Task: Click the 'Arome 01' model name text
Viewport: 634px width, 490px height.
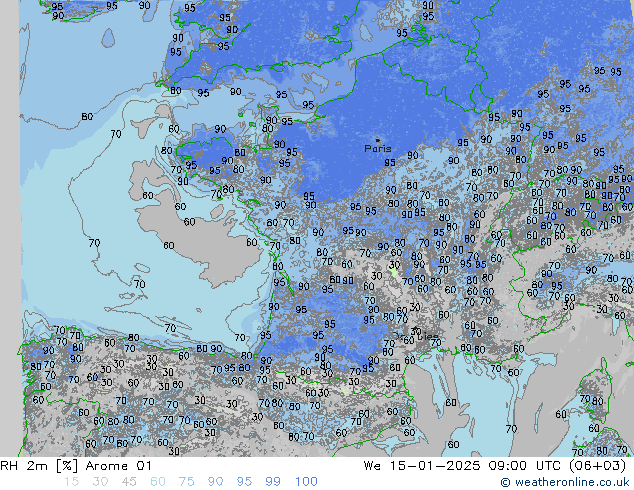Action: [x=118, y=466]
